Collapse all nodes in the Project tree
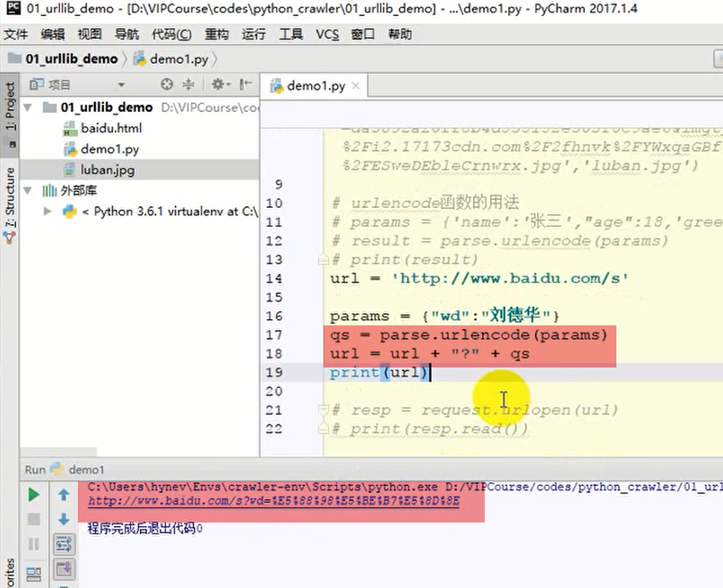The width and height of the screenshot is (723, 588). click(x=189, y=83)
